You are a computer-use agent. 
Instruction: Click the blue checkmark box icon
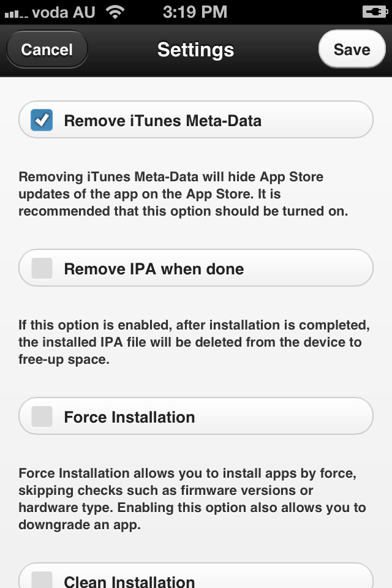coord(42,120)
